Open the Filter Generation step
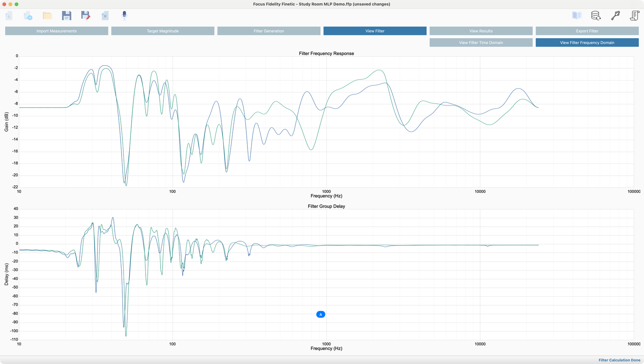This screenshot has height=364, width=644. pyautogui.click(x=269, y=31)
